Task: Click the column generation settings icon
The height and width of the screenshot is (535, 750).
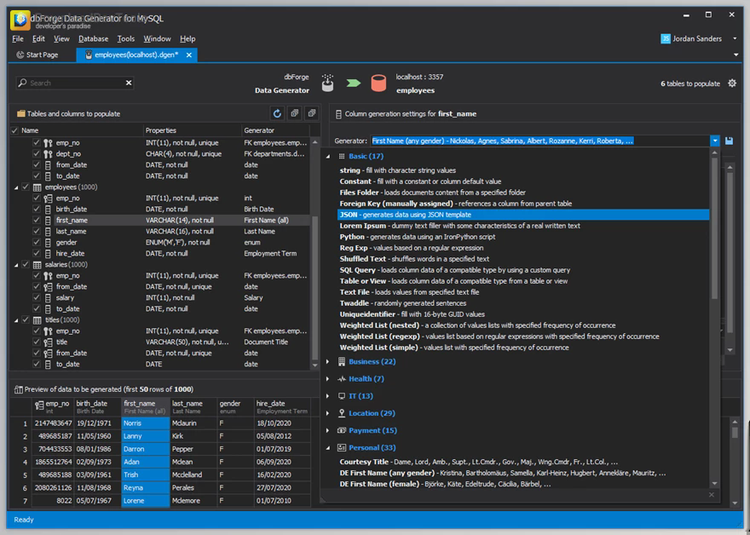Action: click(339, 114)
